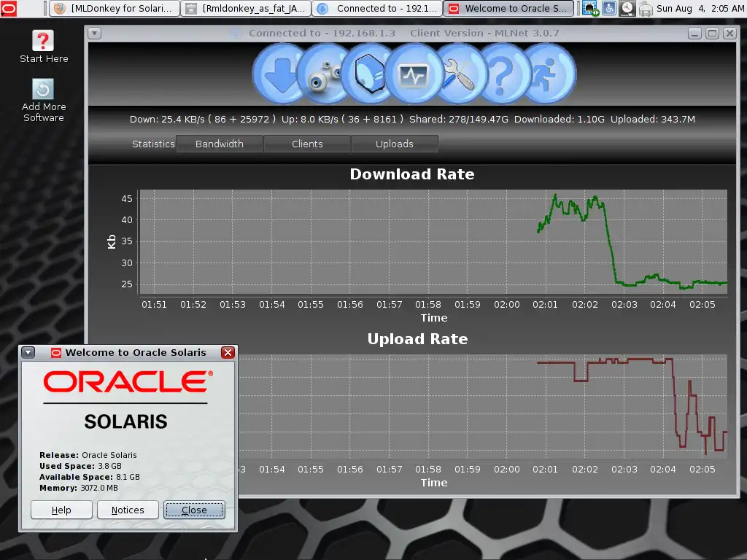The width and height of the screenshot is (747, 560).
Task: Select the Uploads tab
Action: coord(395,144)
